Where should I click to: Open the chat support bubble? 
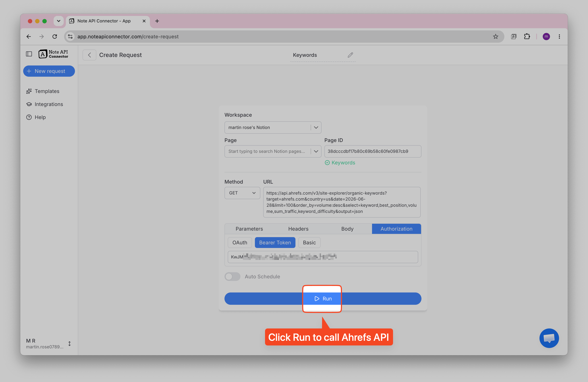tap(549, 338)
